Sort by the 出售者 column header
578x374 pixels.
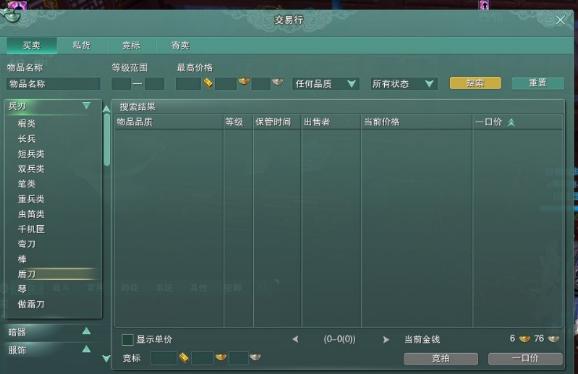(317, 122)
